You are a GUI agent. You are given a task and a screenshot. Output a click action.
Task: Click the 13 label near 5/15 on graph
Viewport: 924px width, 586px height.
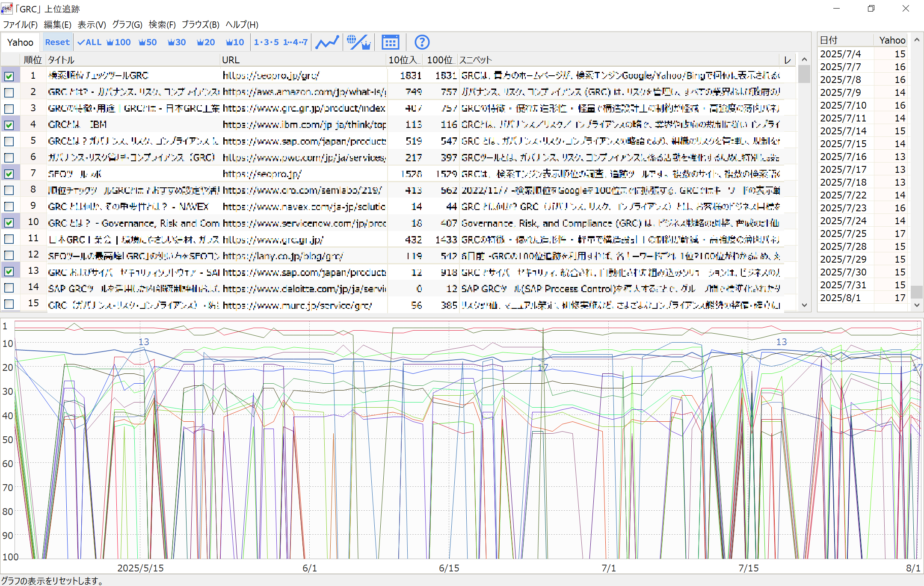coord(144,342)
